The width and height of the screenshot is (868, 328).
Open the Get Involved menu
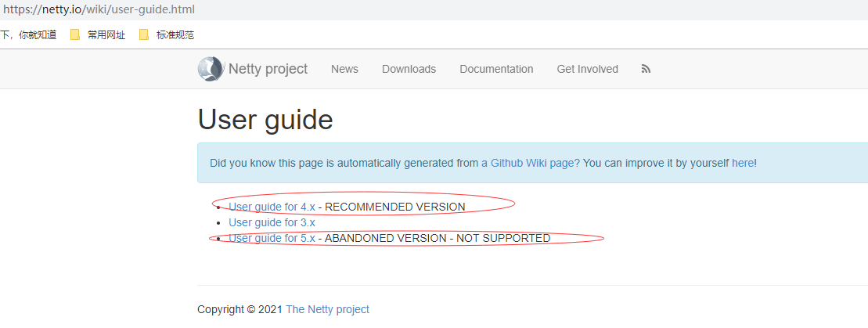(587, 69)
